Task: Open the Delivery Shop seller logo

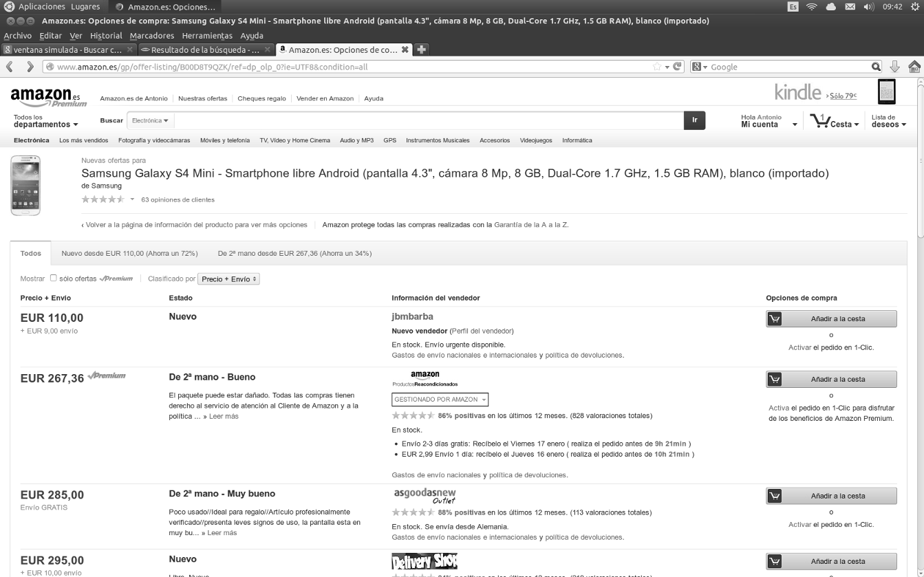Action: (x=425, y=561)
